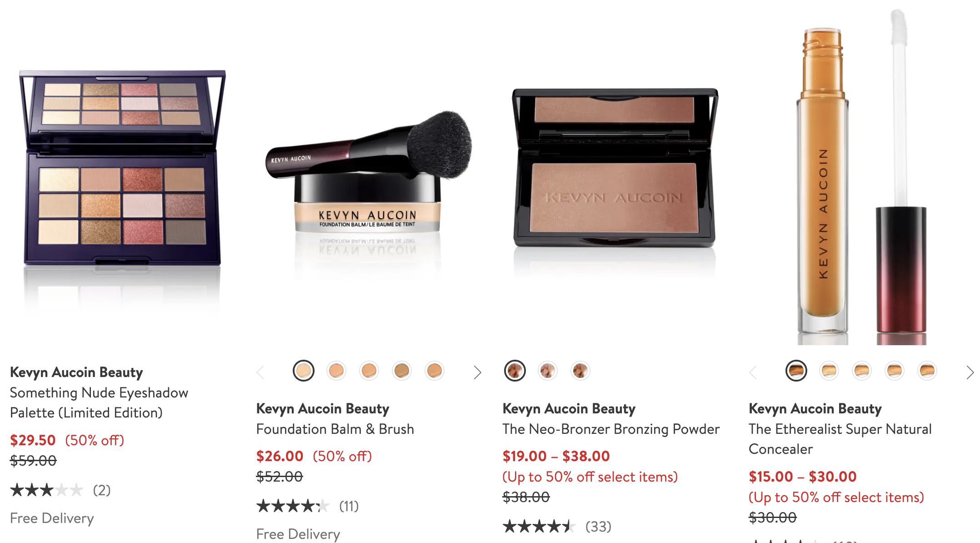Show previous Foundation Balm shade swatches
The height and width of the screenshot is (543, 980).
[260, 372]
